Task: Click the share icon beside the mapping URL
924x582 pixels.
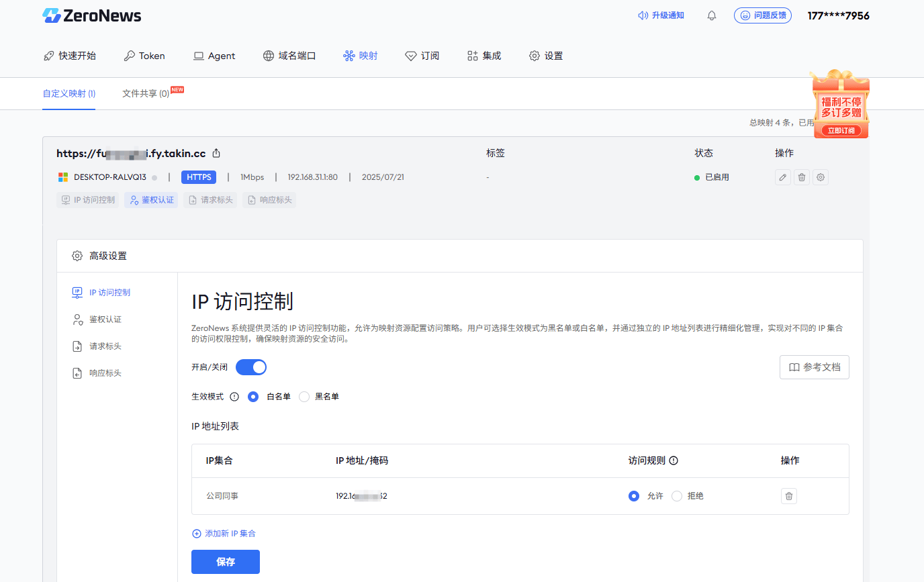Action: (x=216, y=153)
